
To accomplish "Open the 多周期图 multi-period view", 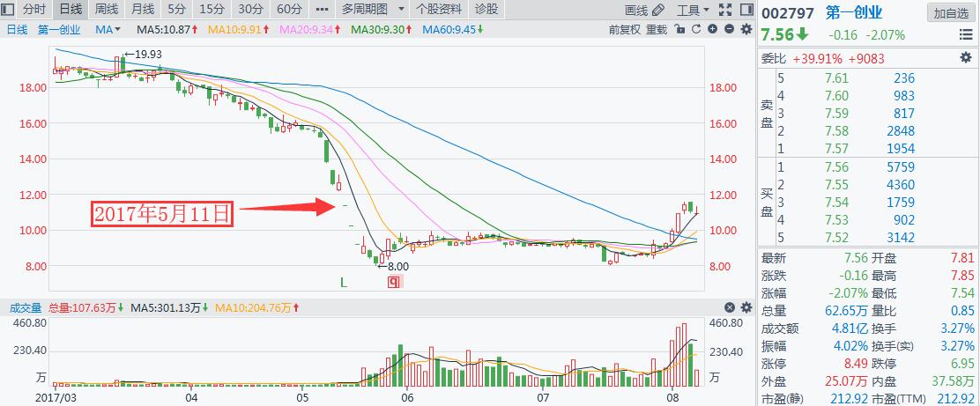I will click(x=364, y=10).
